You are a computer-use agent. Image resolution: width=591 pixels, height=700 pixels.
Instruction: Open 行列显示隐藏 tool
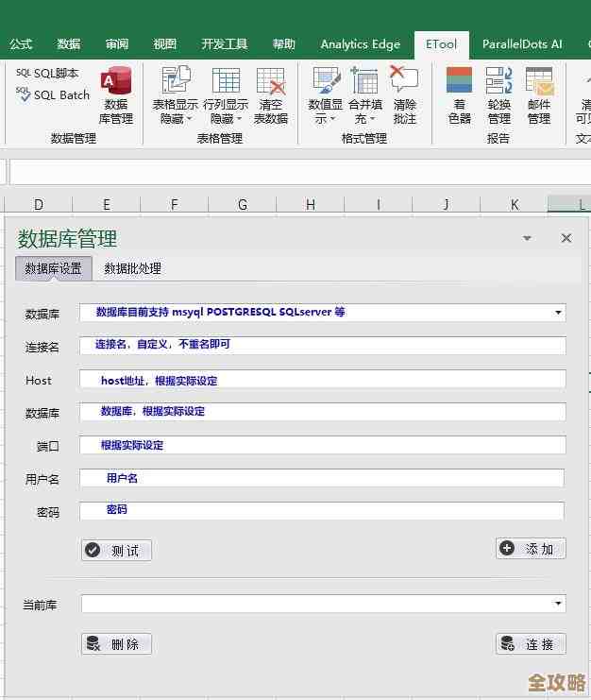click(x=226, y=95)
